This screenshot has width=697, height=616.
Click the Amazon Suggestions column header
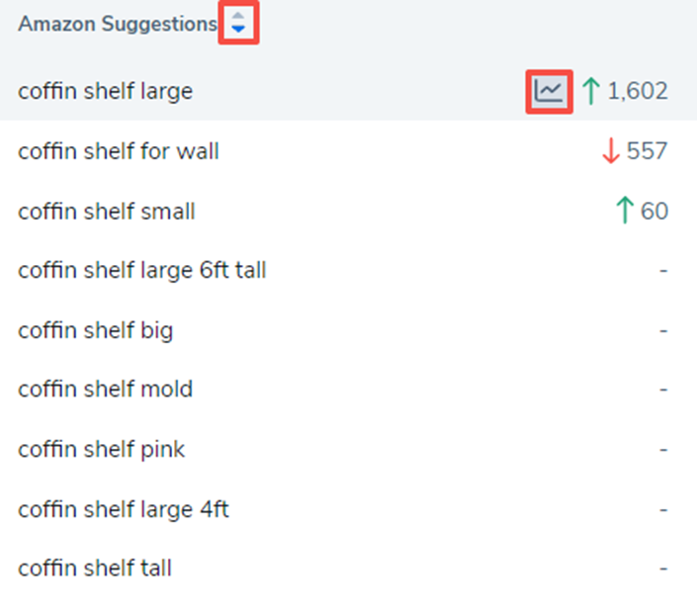point(117,25)
